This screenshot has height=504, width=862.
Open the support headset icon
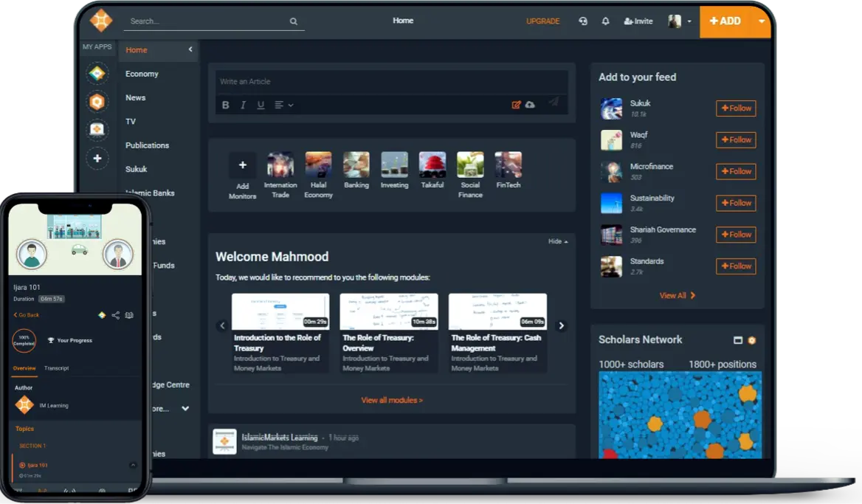583,21
